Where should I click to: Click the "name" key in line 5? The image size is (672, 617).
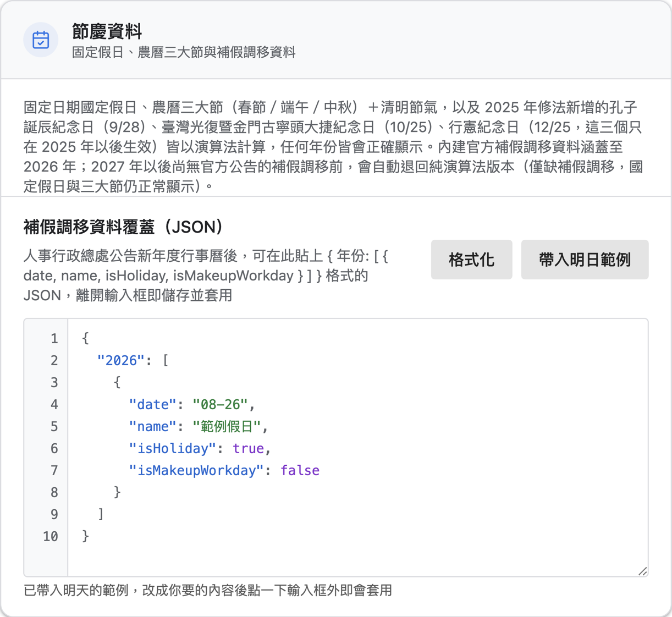coord(152,426)
